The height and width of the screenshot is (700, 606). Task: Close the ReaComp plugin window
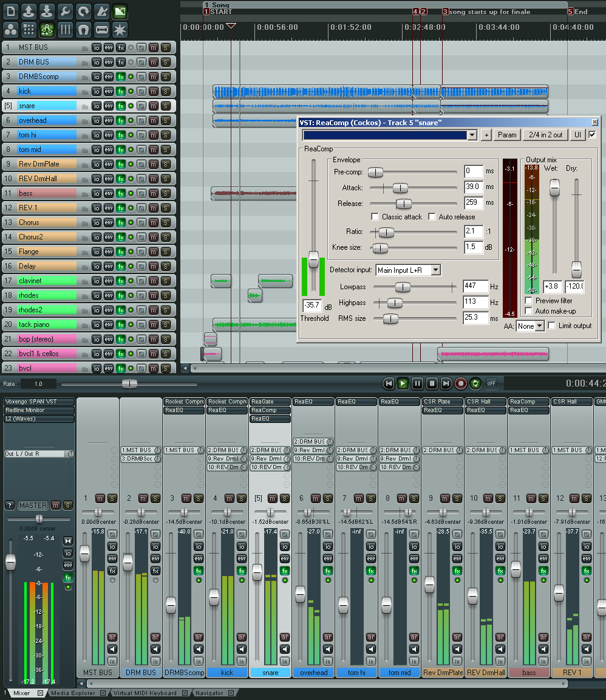tap(595, 122)
